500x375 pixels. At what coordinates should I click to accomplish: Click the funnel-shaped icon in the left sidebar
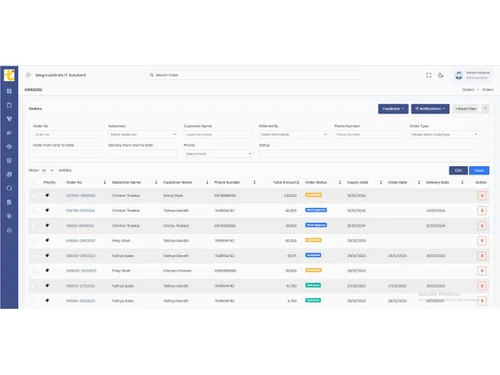pos(9,119)
